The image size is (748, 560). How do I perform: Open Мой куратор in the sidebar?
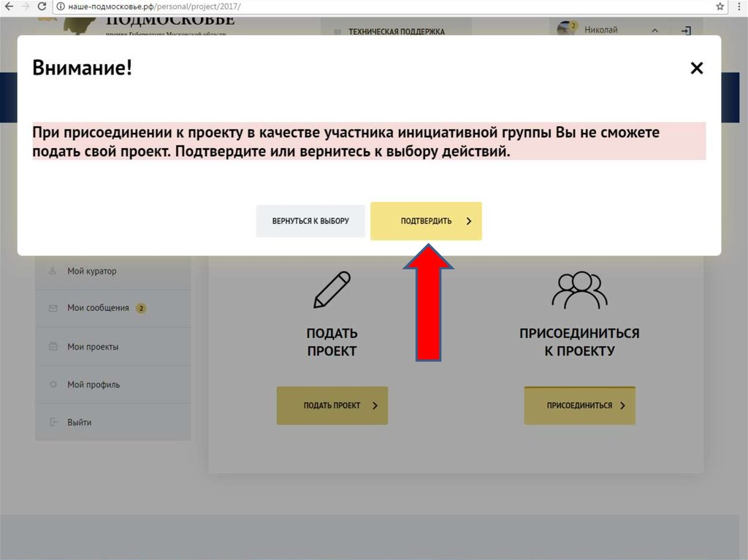[x=113, y=271]
